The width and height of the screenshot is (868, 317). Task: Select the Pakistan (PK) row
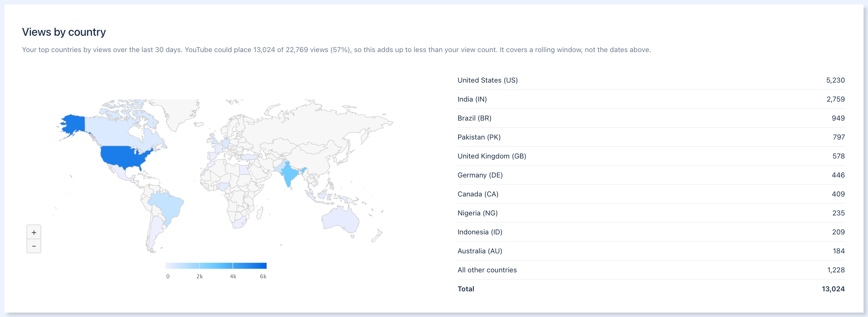click(x=651, y=137)
